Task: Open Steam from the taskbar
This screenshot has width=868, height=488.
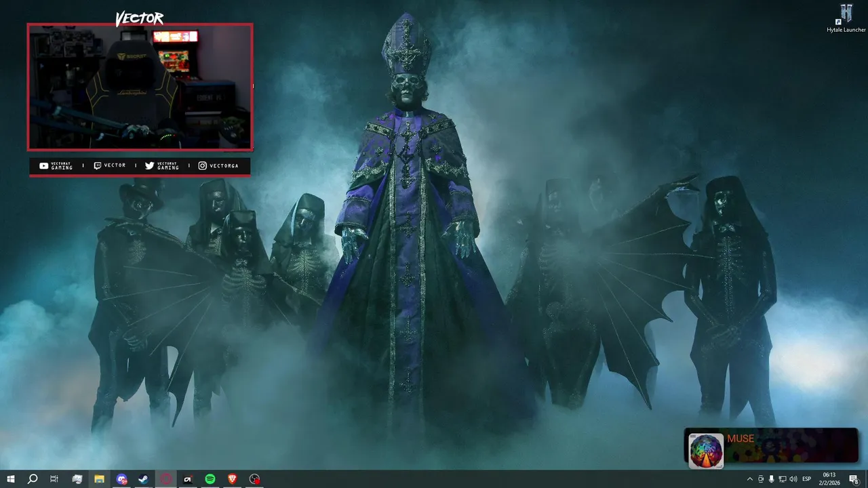Action: pyautogui.click(x=144, y=479)
